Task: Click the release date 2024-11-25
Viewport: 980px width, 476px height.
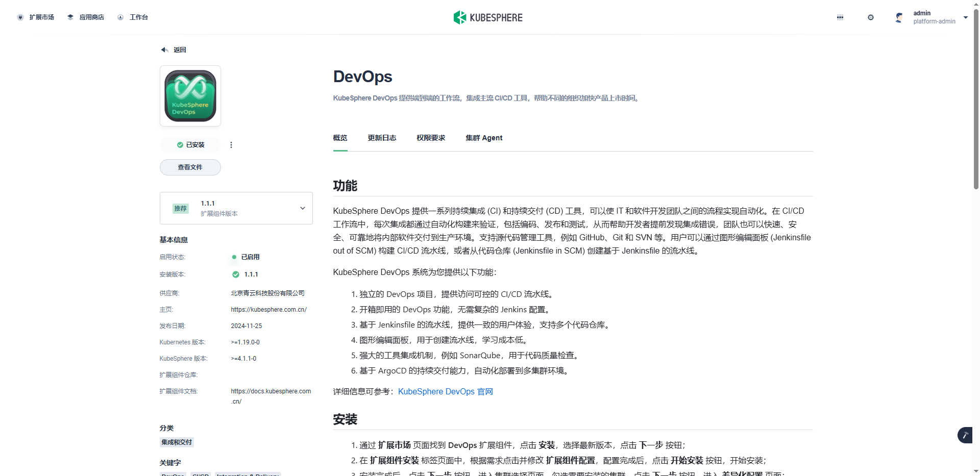Action: 247,326
